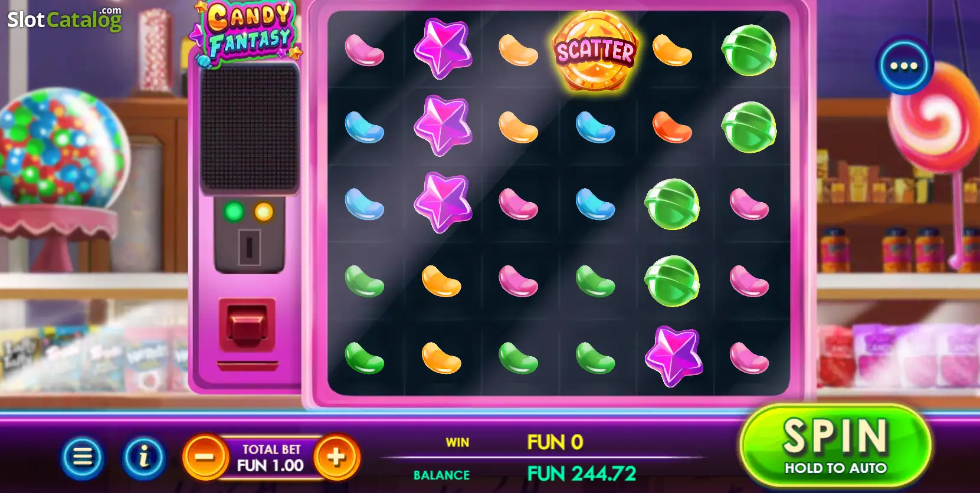This screenshot has width=980, height=493.
Task: Click the green light on the machine
Action: 234,211
